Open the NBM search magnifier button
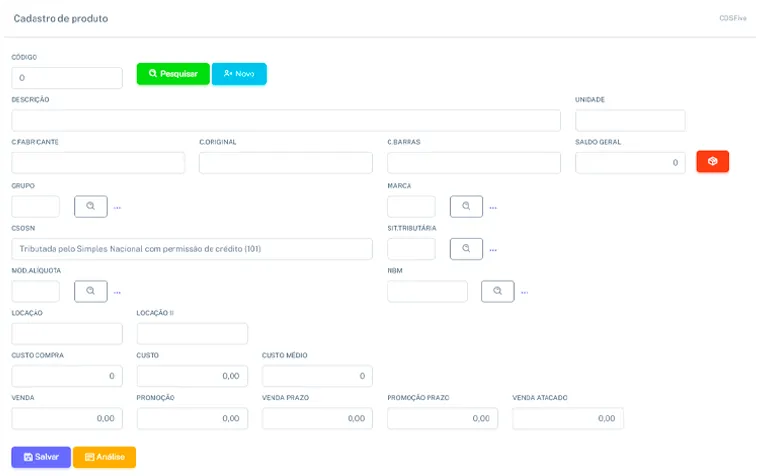 click(x=498, y=291)
